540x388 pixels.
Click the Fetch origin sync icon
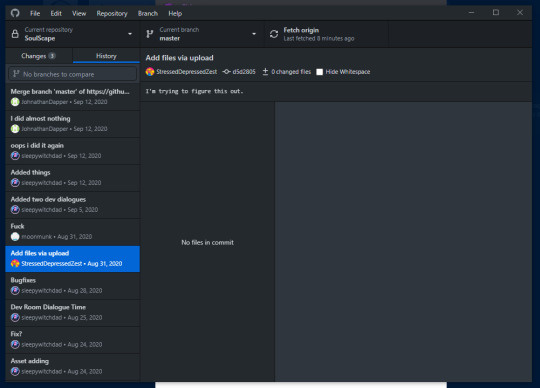pos(274,34)
